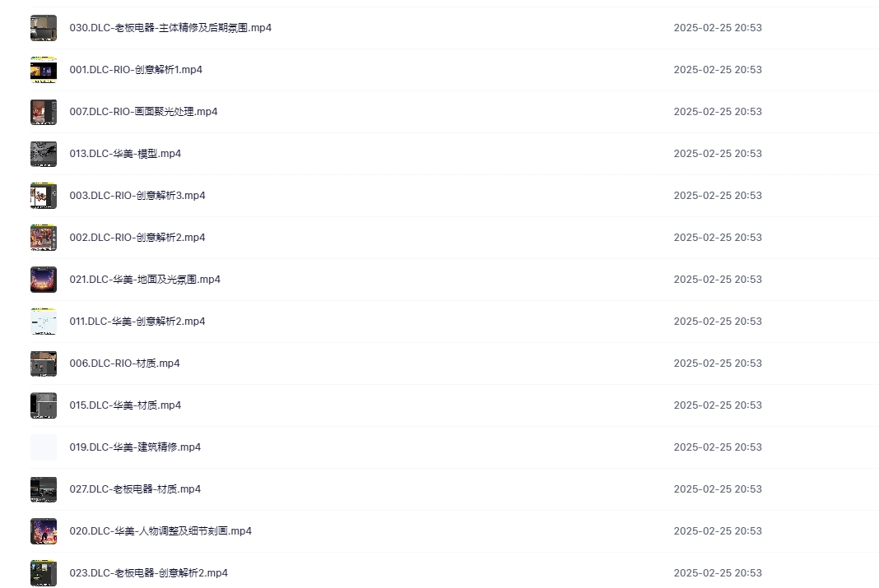Click 013.DLC-华美-模型.mp4 file name
The image size is (879, 588).
tap(125, 154)
